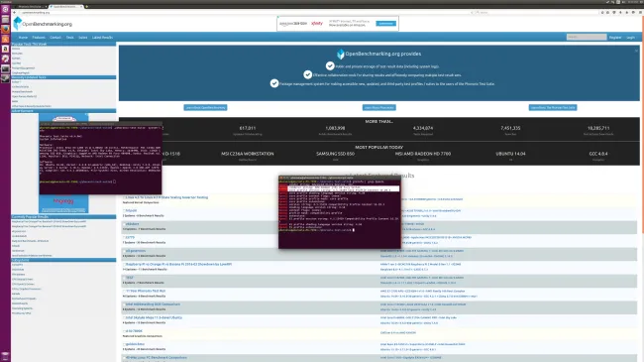Click the ad banner's blue Learn more button
644x362 pixels.
(x=386, y=24)
